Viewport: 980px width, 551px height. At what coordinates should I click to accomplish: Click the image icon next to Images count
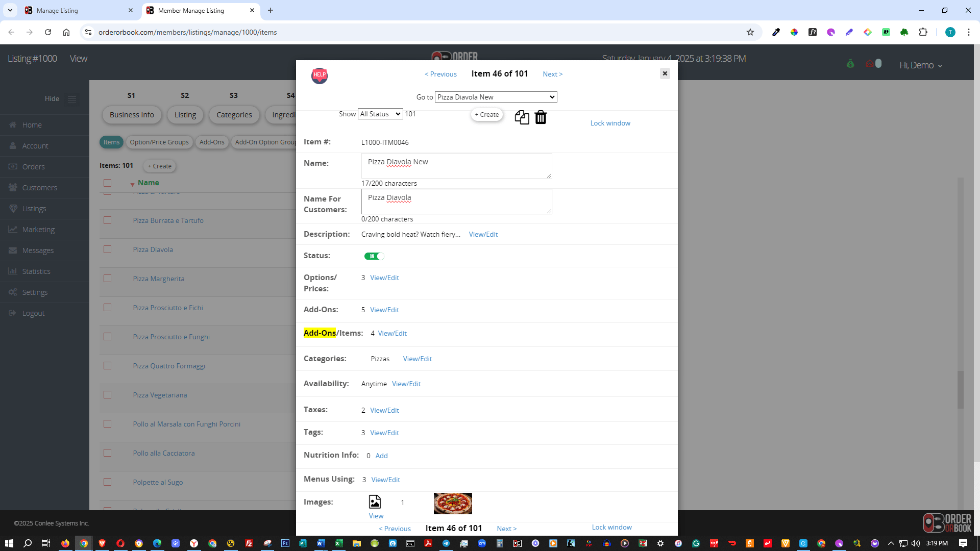375,502
